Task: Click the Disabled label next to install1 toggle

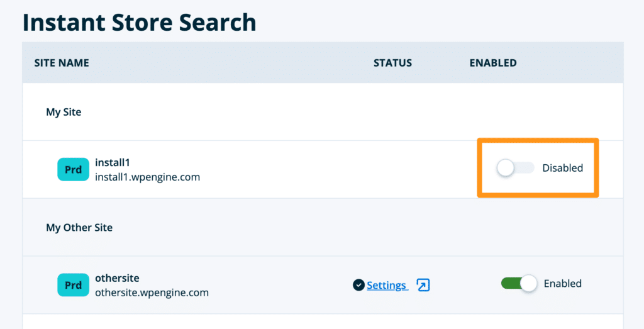Action: coord(562,168)
